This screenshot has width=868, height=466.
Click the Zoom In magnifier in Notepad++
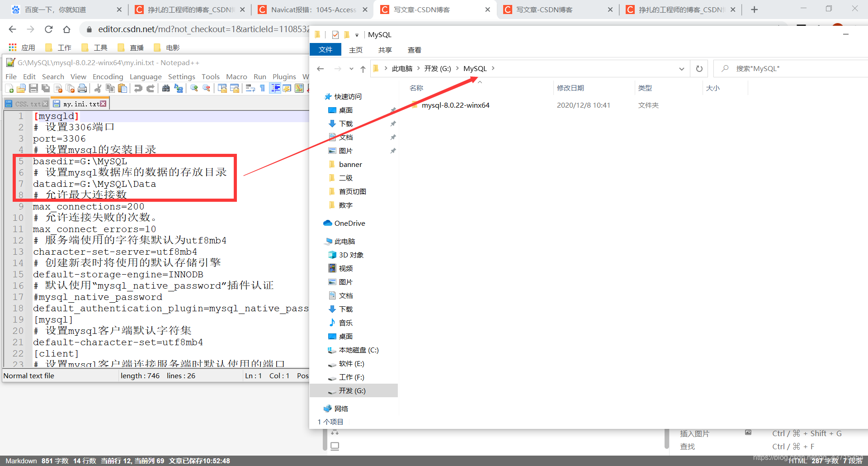[194, 89]
